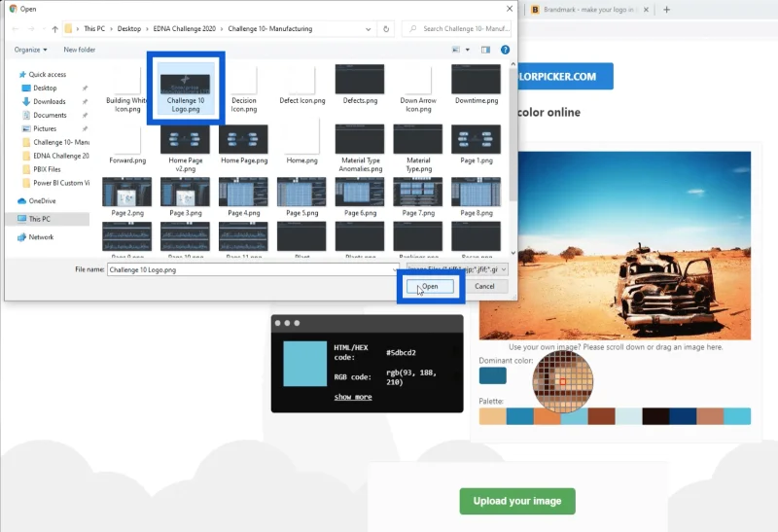This screenshot has width=778, height=532.
Task: Click the show more link
Action: tap(353, 397)
